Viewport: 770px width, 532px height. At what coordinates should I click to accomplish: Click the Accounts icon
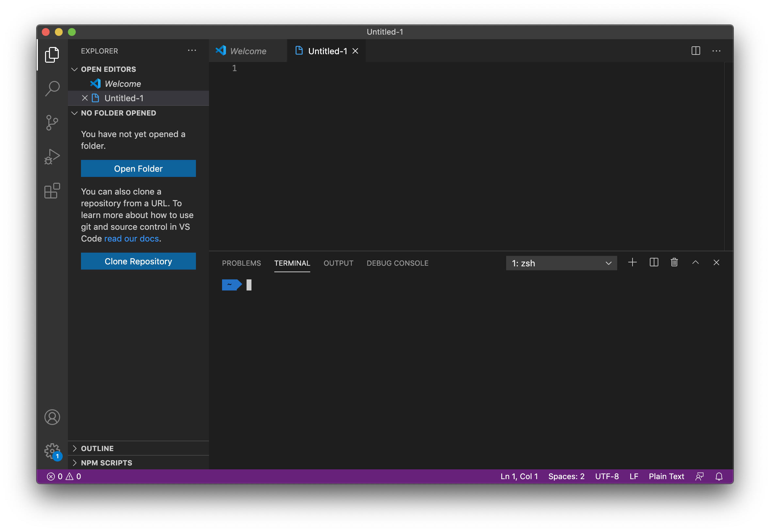pos(52,417)
